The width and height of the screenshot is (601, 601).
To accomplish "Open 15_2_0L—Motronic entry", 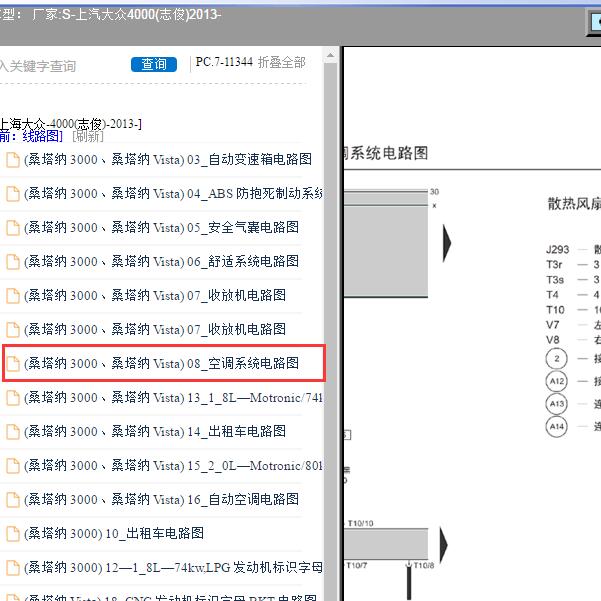I will (173, 465).
